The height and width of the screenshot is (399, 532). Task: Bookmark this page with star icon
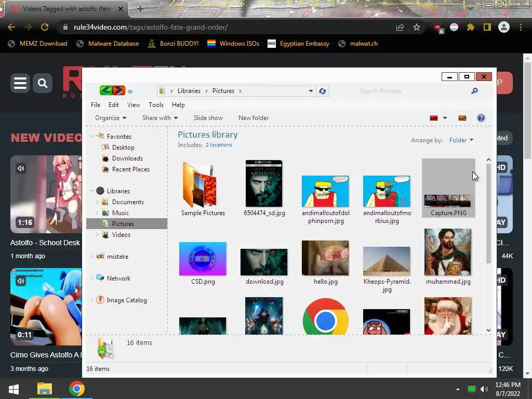pyautogui.click(x=417, y=27)
